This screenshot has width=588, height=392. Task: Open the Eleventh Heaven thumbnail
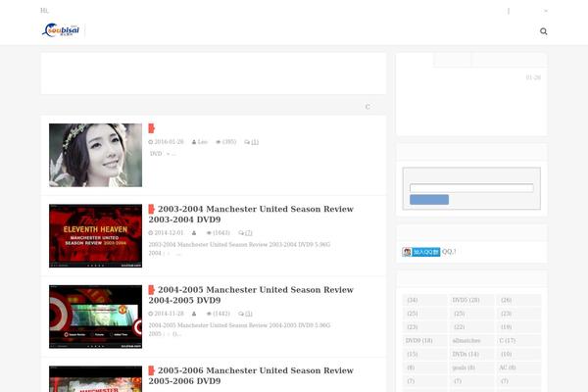(x=96, y=235)
